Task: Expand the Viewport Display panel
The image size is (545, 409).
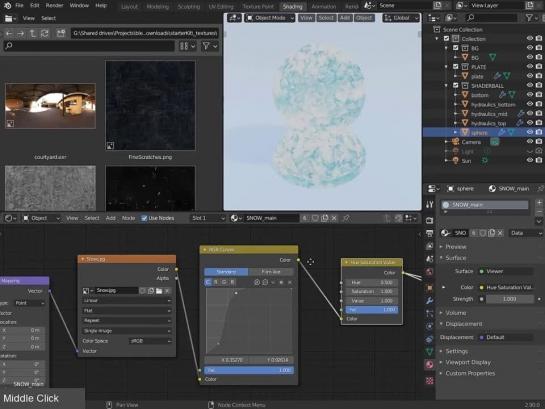Action: (467, 362)
